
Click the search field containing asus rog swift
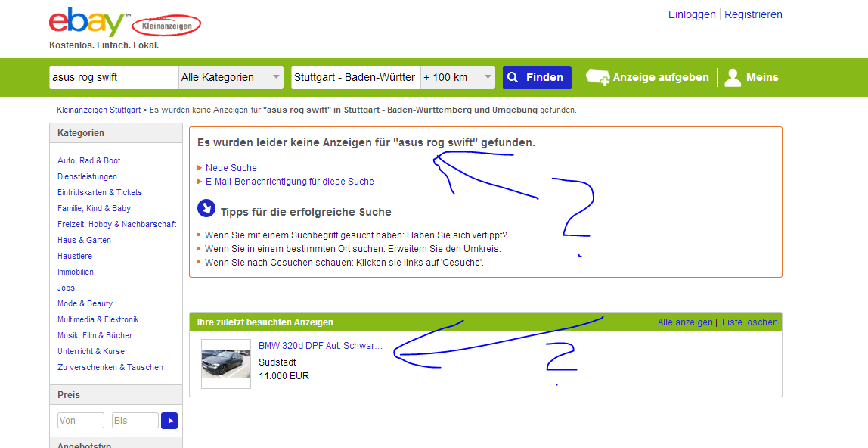coord(113,77)
